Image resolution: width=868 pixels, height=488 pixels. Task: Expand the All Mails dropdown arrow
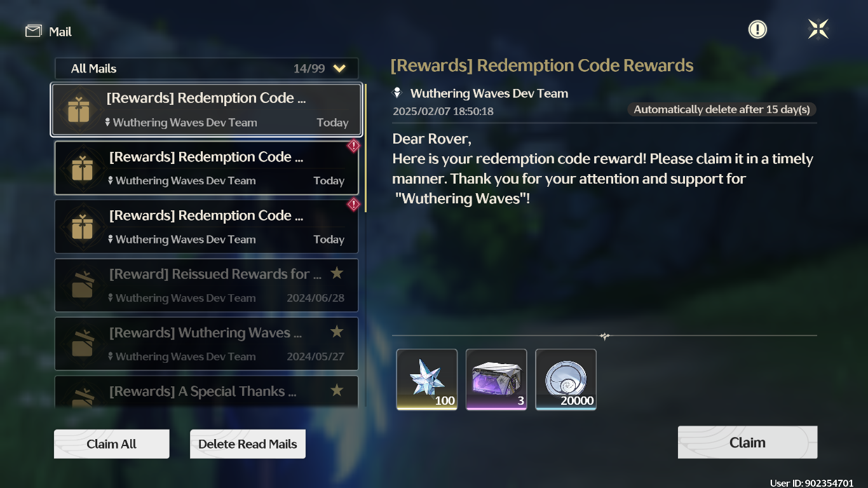pyautogui.click(x=339, y=69)
